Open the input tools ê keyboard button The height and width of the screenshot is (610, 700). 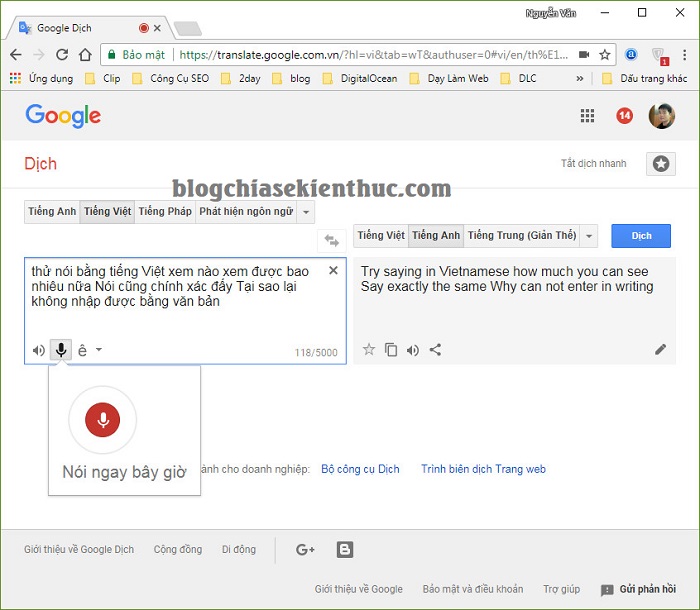tap(82, 351)
